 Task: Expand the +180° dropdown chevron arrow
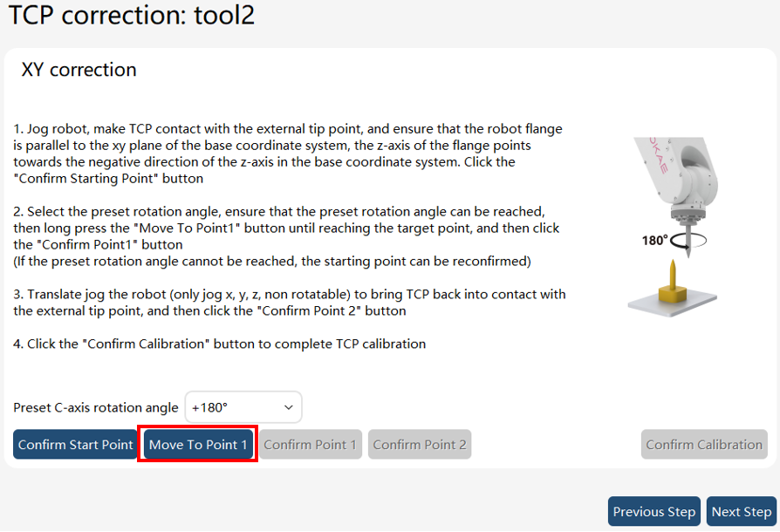(x=288, y=407)
